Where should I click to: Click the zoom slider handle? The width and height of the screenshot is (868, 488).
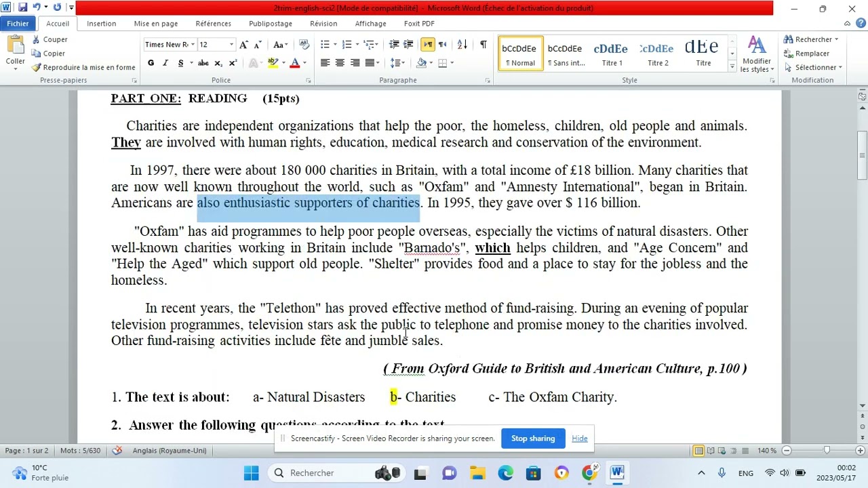click(x=826, y=451)
